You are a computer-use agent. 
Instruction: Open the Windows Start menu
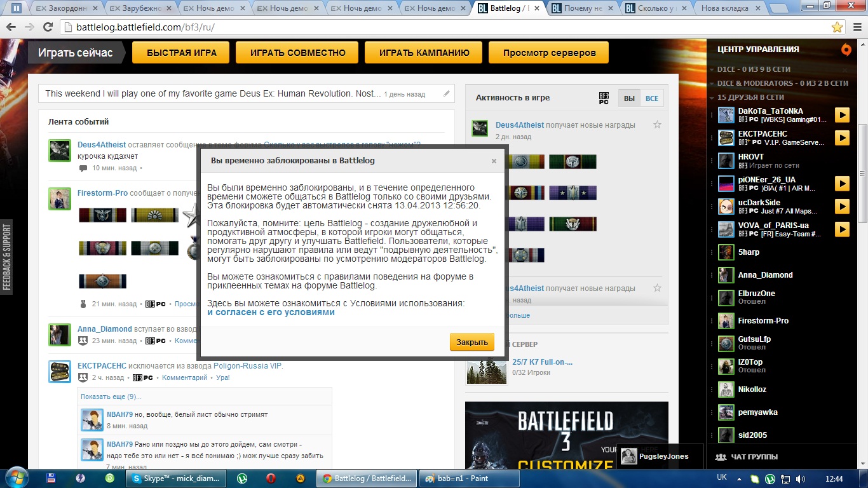point(16,478)
